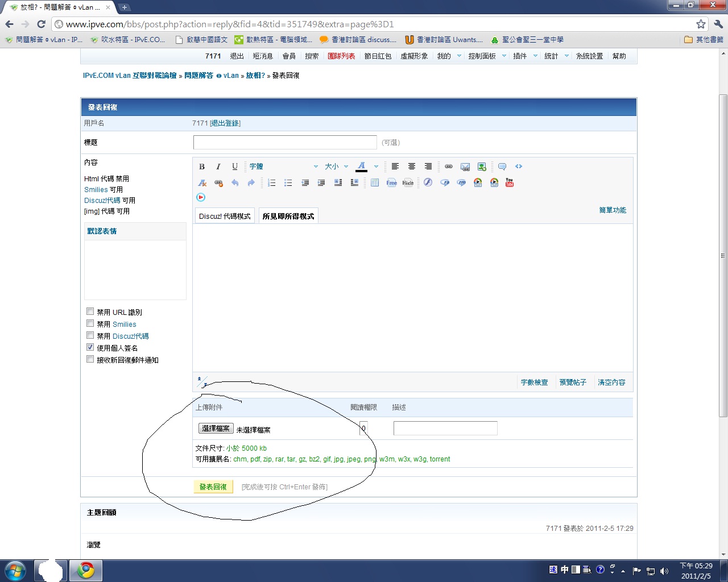Align text right in the editor
This screenshot has width=728, height=582.
(x=428, y=167)
